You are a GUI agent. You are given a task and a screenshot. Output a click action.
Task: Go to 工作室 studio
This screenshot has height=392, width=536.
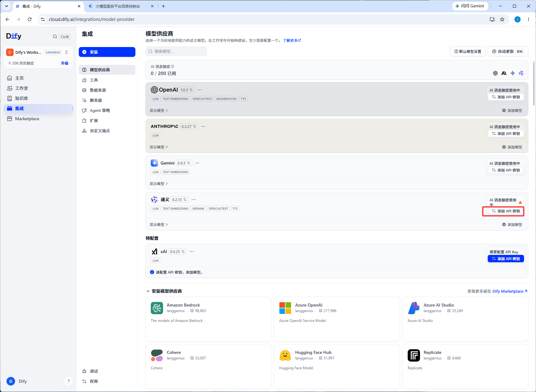point(38,88)
